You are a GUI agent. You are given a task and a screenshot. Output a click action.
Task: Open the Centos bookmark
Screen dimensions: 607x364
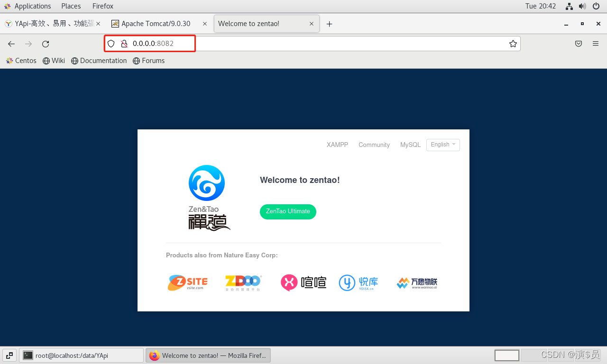(21, 61)
